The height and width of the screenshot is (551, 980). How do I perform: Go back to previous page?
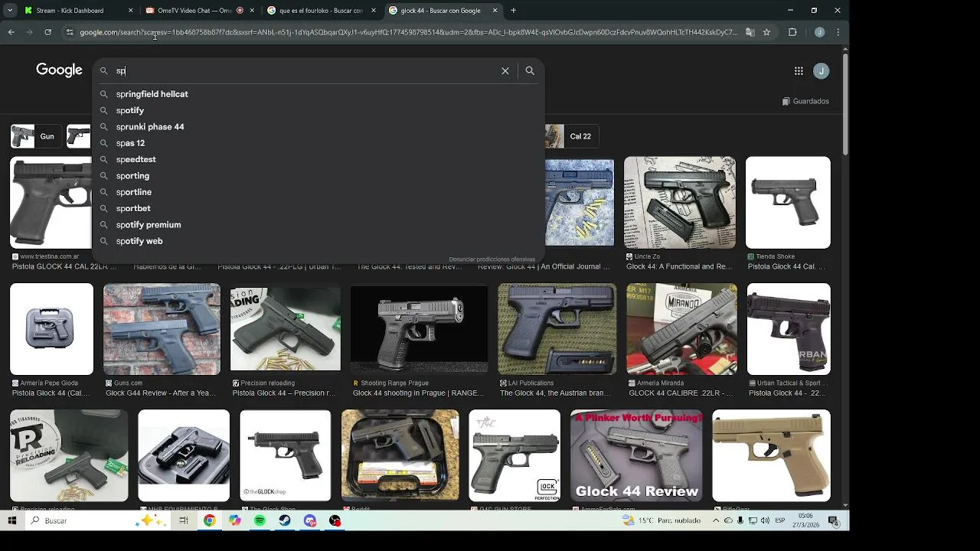click(x=11, y=32)
